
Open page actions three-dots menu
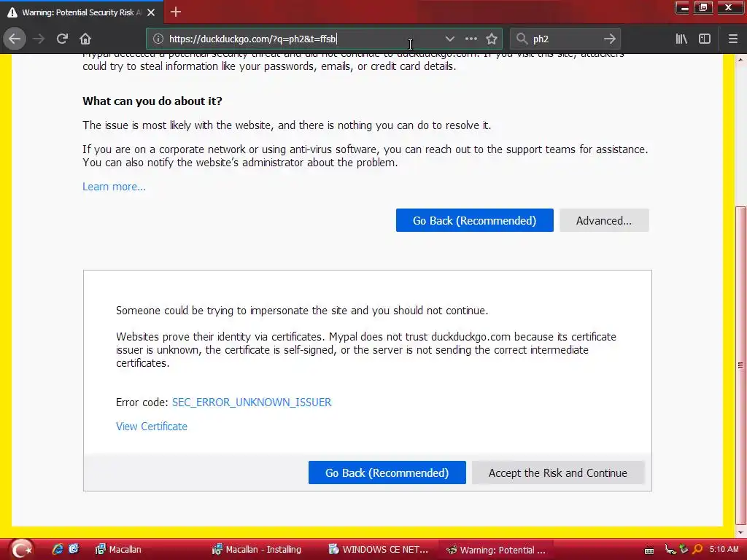(x=471, y=39)
